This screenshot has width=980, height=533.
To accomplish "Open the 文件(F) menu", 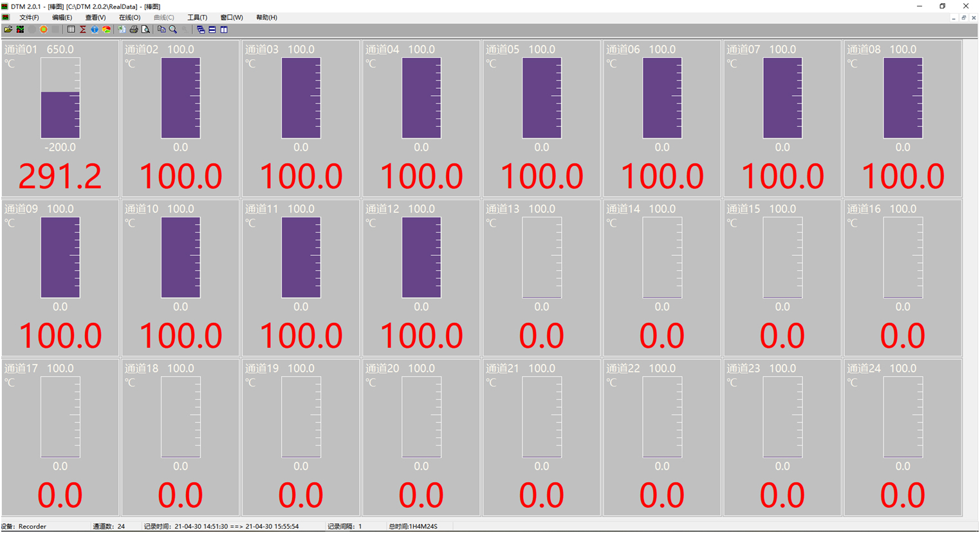I will 29,17.
